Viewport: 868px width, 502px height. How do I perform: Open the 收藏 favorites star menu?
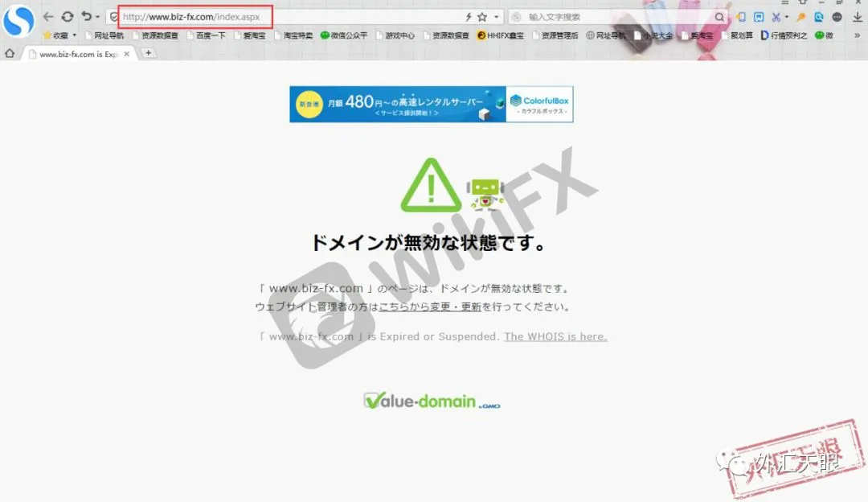tap(59, 35)
